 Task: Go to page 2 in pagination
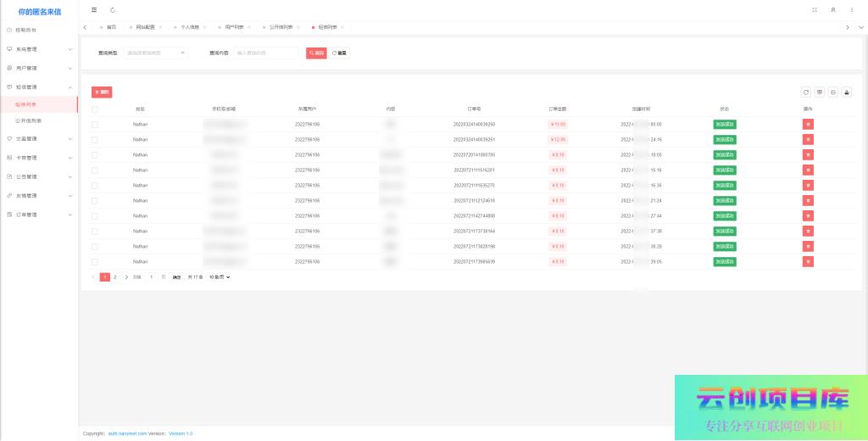pos(115,276)
